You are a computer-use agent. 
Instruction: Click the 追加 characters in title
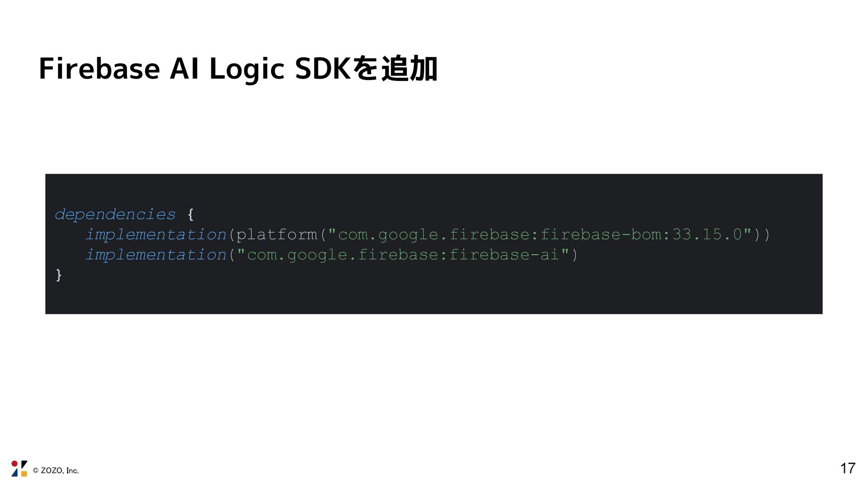pyautogui.click(x=409, y=69)
